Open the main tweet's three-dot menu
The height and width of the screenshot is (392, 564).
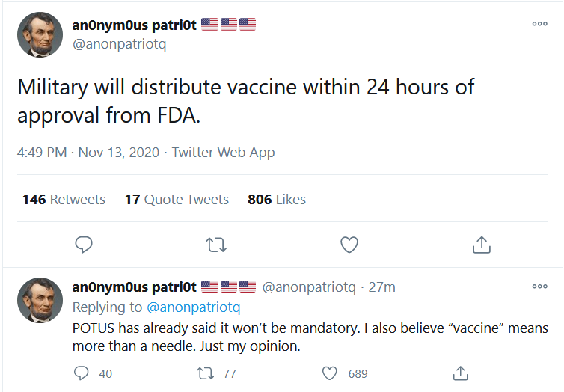(x=539, y=24)
